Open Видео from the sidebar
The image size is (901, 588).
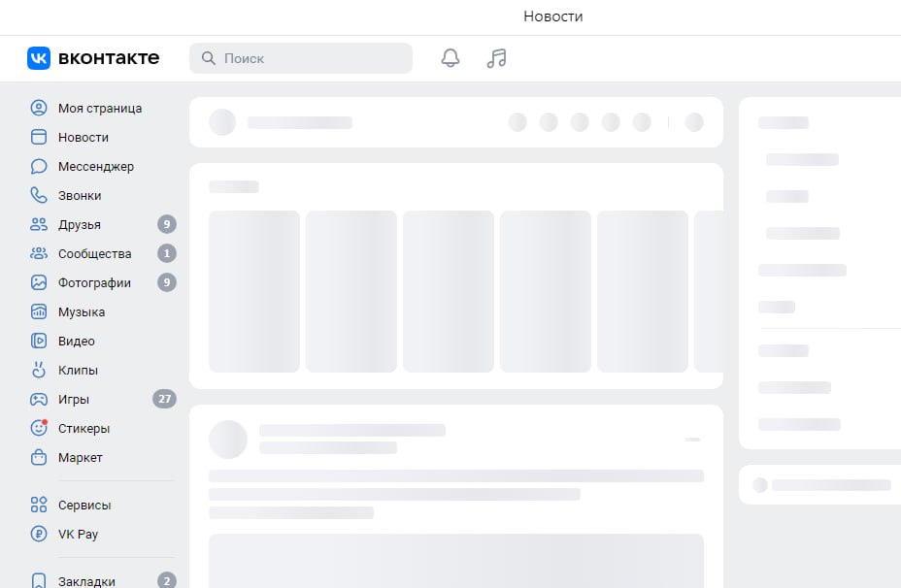[76, 341]
